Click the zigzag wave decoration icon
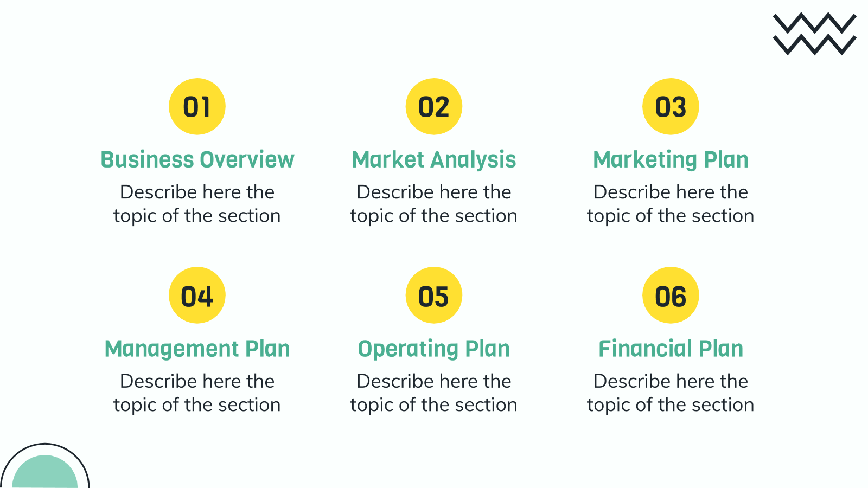This screenshot has height=488, width=868. coord(814,34)
